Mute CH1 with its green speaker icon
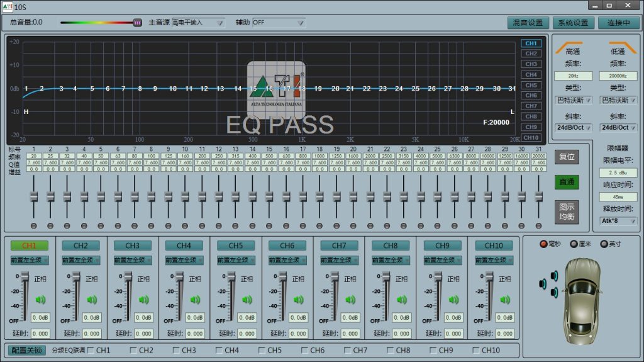 tap(40, 300)
